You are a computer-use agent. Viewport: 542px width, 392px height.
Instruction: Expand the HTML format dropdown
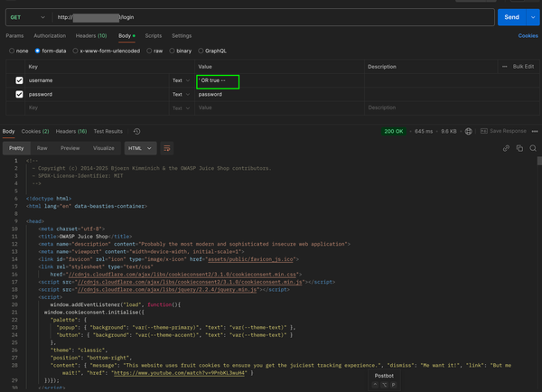pos(141,148)
